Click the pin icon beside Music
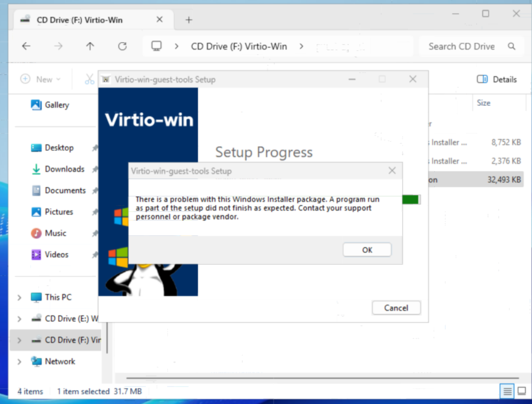This screenshot has height=404, width=532. pos(95,233)
